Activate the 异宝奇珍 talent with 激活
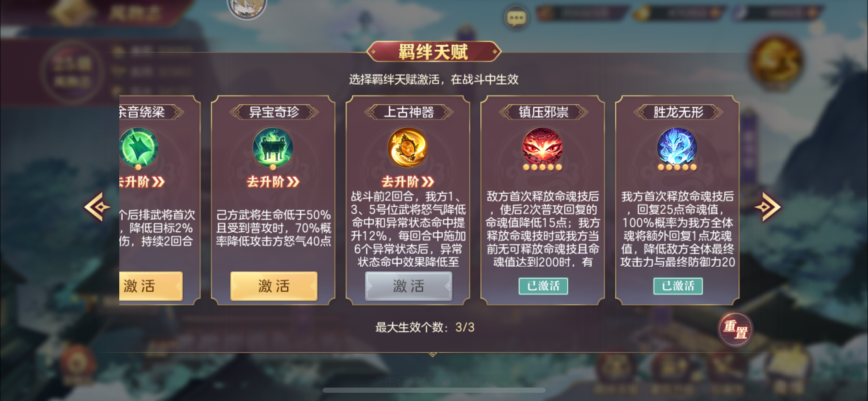868x401 pixels. pyautogui.click(x=274, y=286)
